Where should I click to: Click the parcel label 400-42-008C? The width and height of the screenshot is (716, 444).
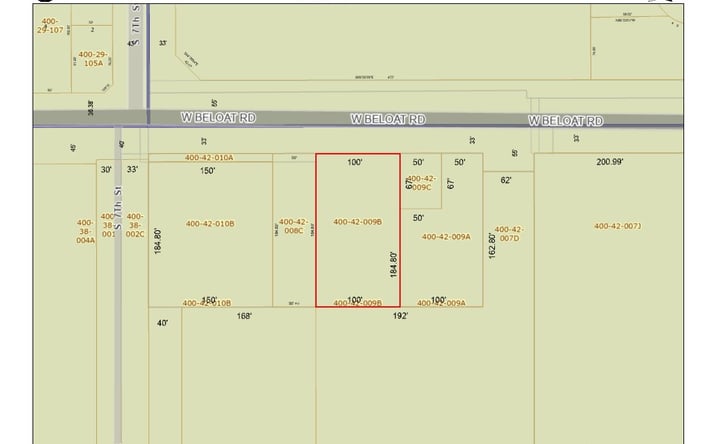[294, 226]
